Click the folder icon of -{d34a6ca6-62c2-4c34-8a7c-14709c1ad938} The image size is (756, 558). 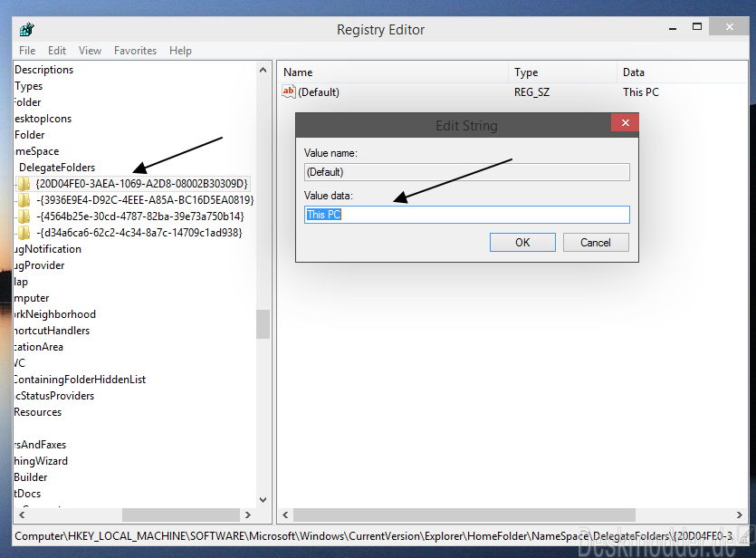point(24,233)
